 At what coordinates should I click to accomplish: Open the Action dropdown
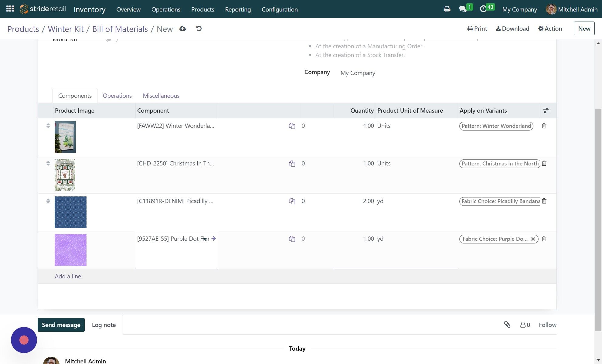point(550,29)
